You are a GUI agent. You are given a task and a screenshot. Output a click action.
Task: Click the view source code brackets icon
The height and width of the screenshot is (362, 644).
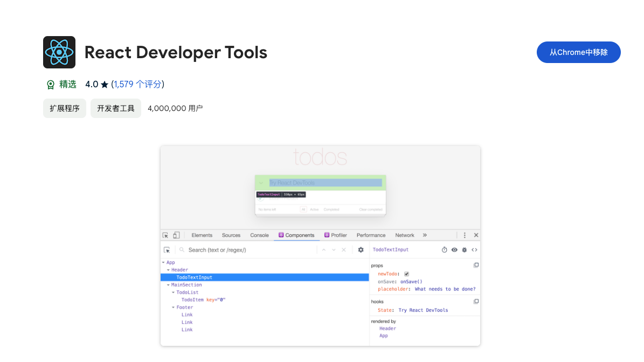point(474,250)
